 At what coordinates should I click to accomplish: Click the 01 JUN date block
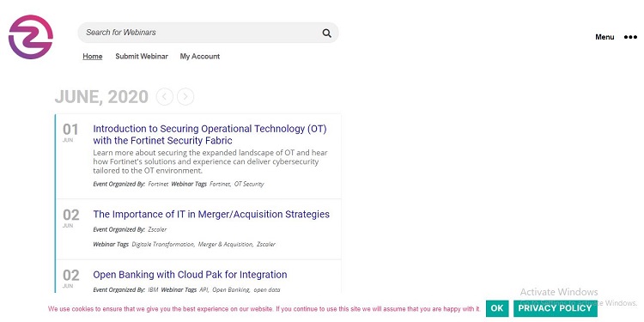(70, 132)
